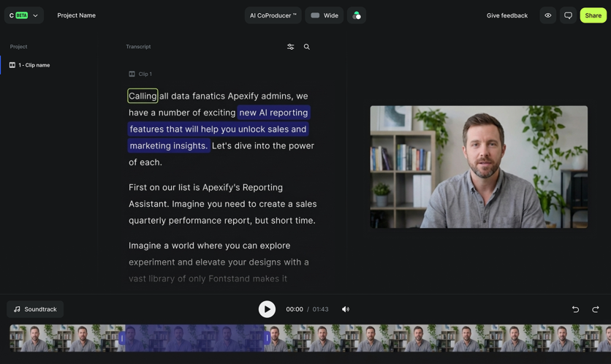Click the Project Name title

coord(77,15)
